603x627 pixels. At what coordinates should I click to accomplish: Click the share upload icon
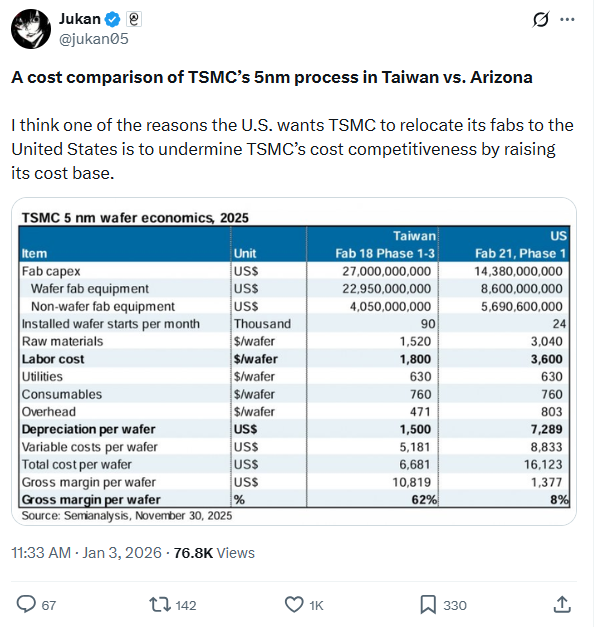tap(562, 604)
